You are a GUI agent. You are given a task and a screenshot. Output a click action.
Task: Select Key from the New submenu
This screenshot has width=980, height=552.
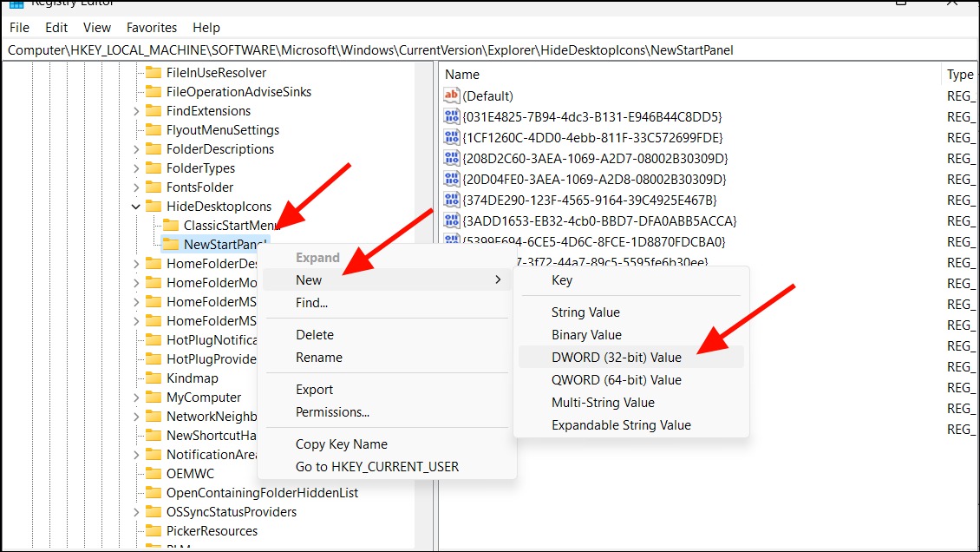631,280
